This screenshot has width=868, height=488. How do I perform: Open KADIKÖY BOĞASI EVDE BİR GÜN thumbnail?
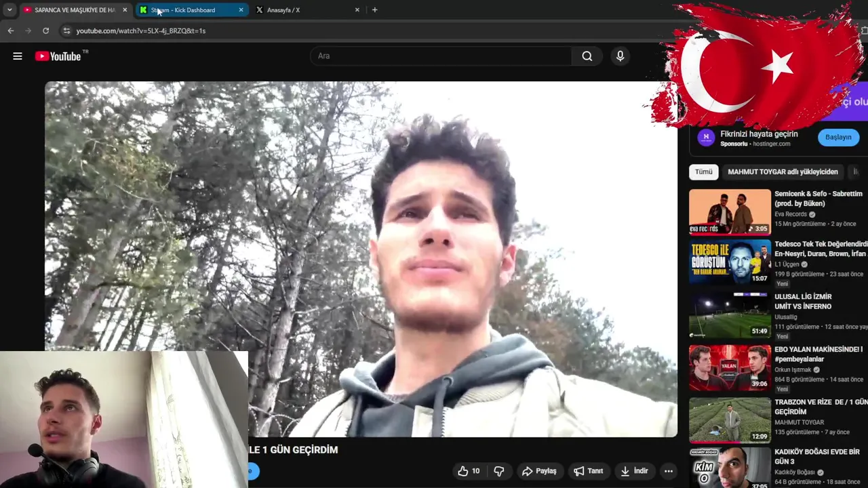(730, 468)
